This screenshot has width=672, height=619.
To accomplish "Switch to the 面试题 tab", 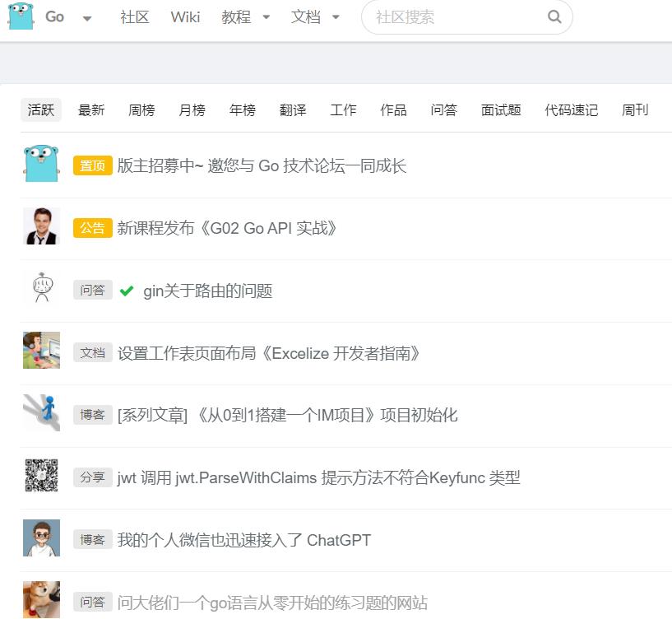I will click(501, 109).
